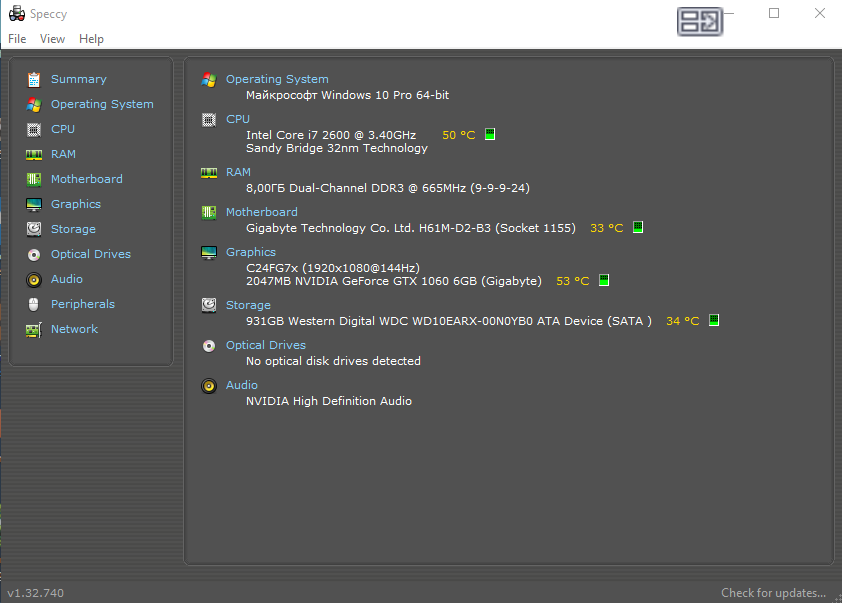This screenshot has width=842, height=603.
Task: Click the RAM heading link in summary
Action: pos(238,172)
